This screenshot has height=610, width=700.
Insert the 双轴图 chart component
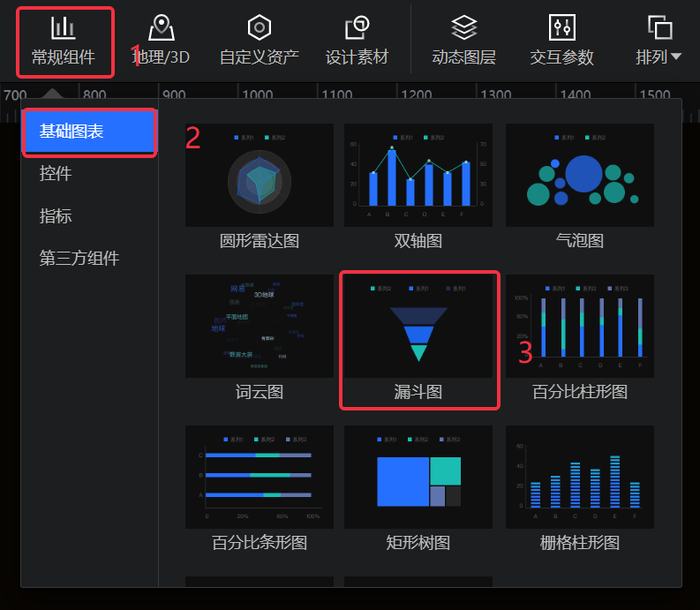click(x=418, y=176)
